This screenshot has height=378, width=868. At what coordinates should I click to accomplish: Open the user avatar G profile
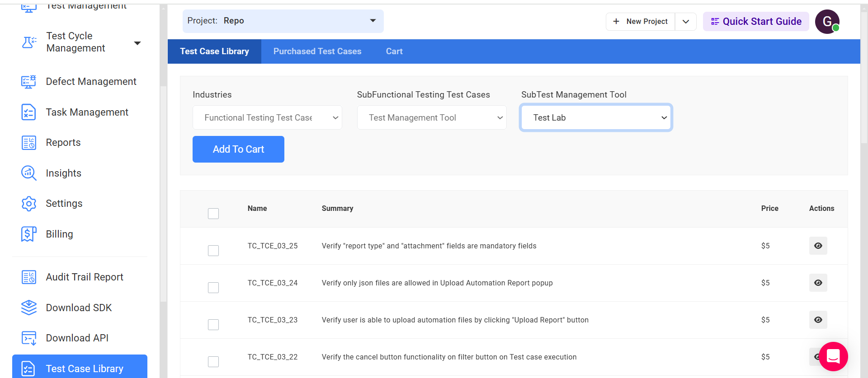pos(827,21)
